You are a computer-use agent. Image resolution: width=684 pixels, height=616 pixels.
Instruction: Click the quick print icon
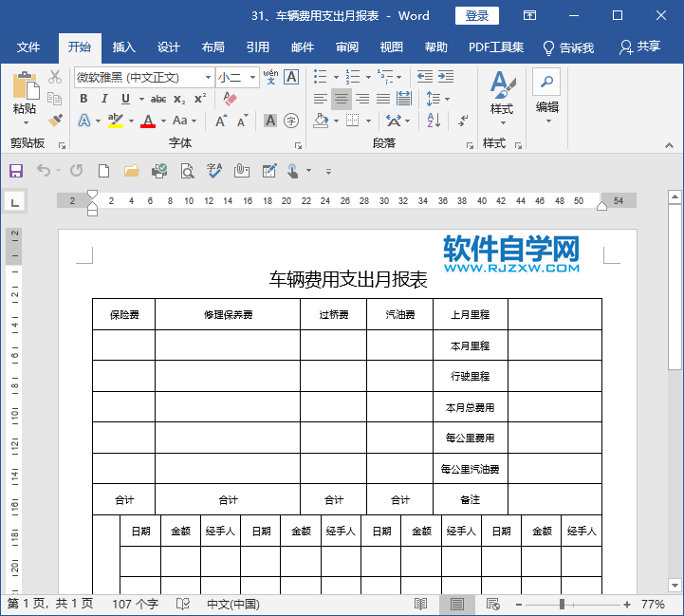[x=159, y=171]
